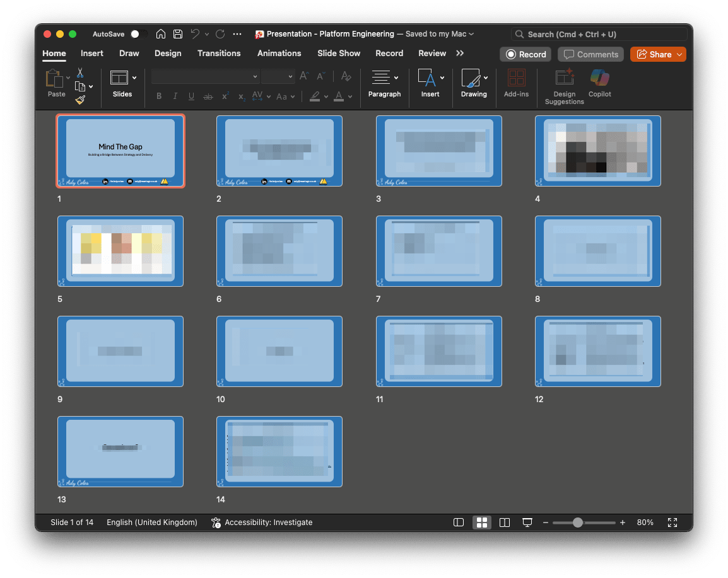The image size is (728, 578).
Task: Select the Format Painter icon
Action: pyautogui.click(x=81, y=100)
